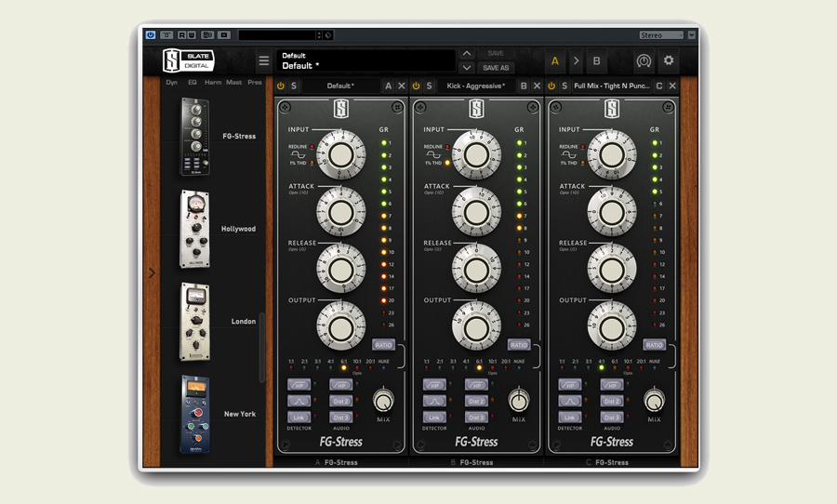Switch to the Dyn module tab
Viewport: 837px width, 504px height.
pyautogui.click(x=171, y=82)
